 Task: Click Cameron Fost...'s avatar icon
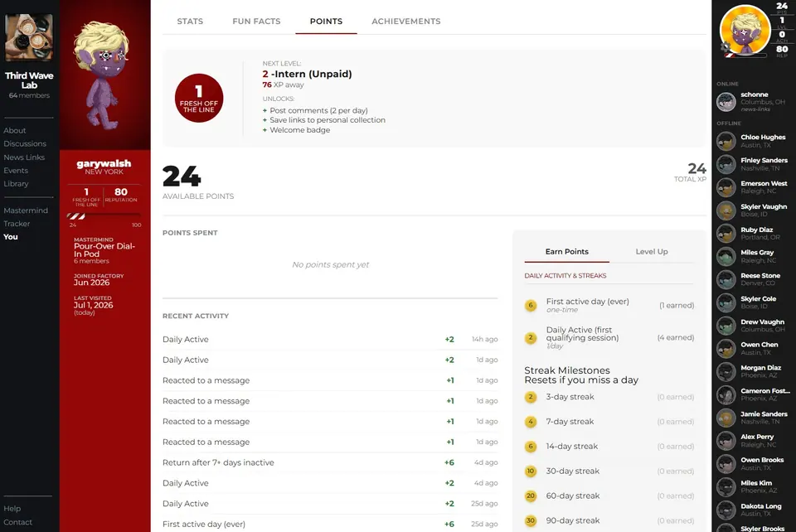click(726, 395)
